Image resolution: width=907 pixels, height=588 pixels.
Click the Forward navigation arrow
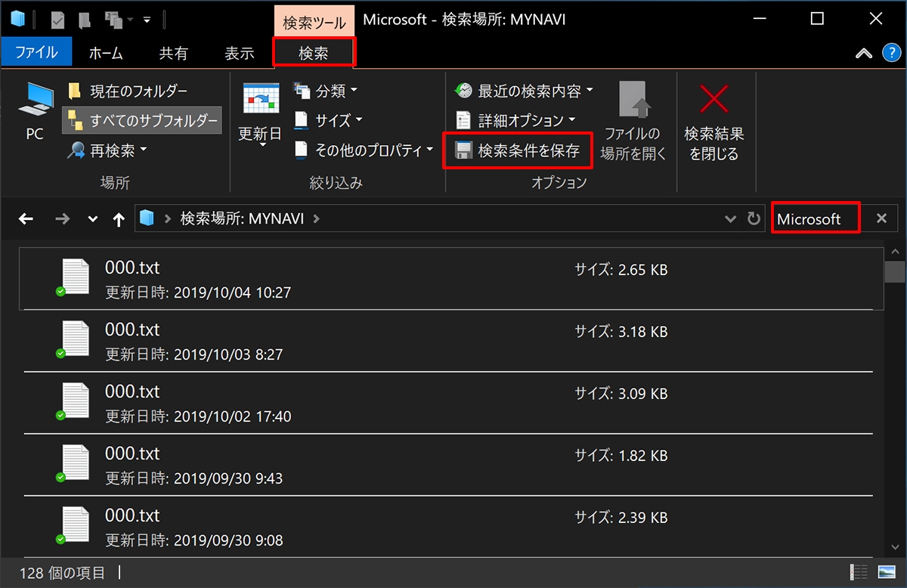click(63, 219)
